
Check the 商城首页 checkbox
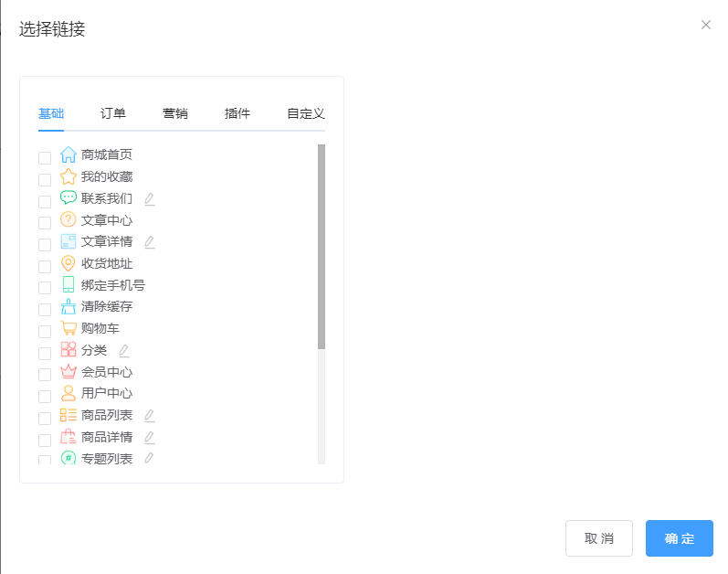tap(45, 158)
